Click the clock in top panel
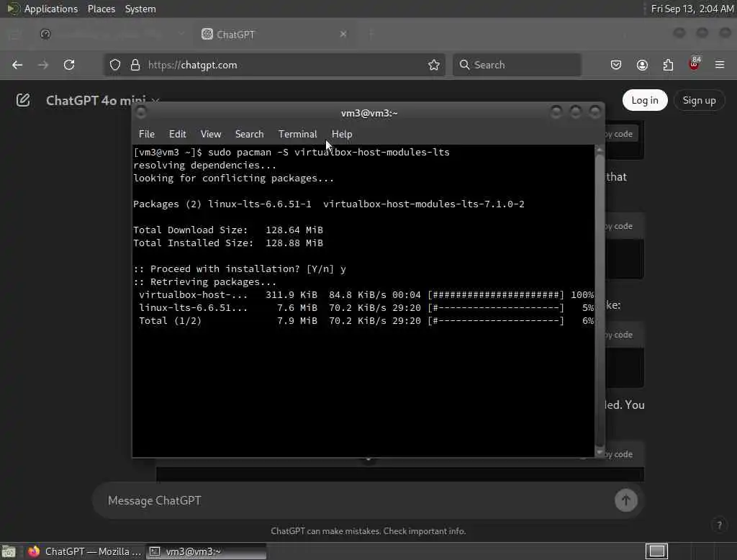 692,9
